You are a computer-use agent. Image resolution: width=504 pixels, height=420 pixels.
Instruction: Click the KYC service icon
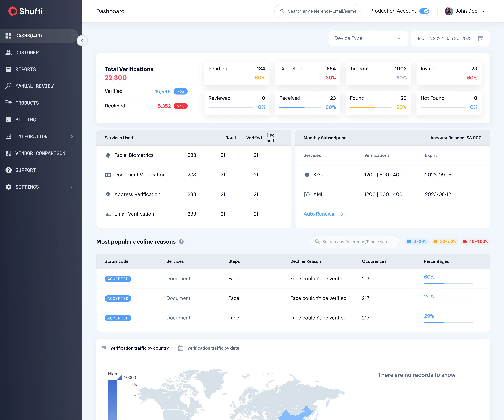click(307, 175)
